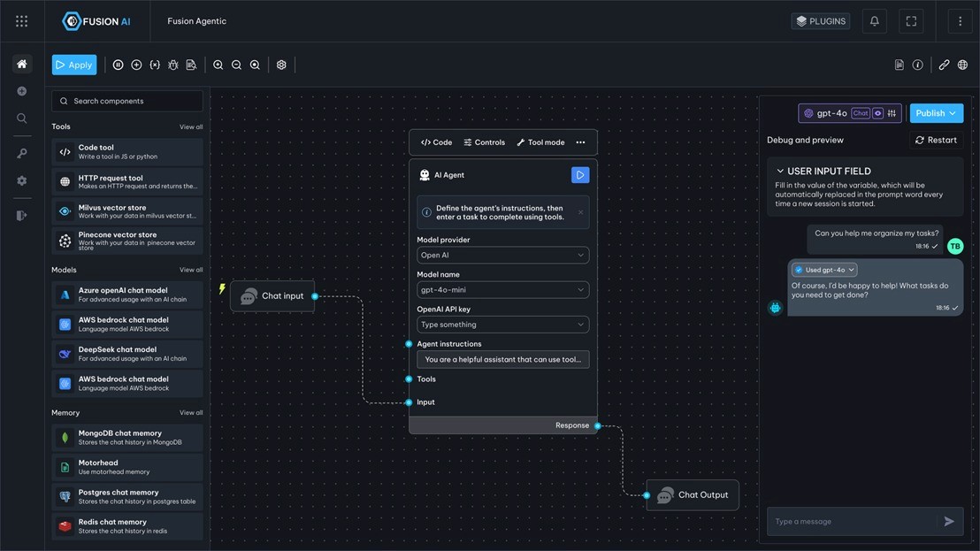Restart the debug preview session

click(936, 140)
